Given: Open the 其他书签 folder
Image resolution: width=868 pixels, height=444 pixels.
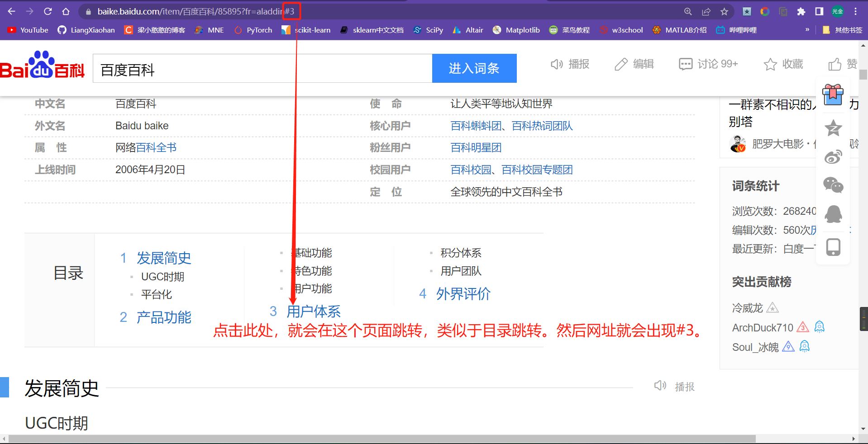Looking at the screenshot, I should point(842,30).
